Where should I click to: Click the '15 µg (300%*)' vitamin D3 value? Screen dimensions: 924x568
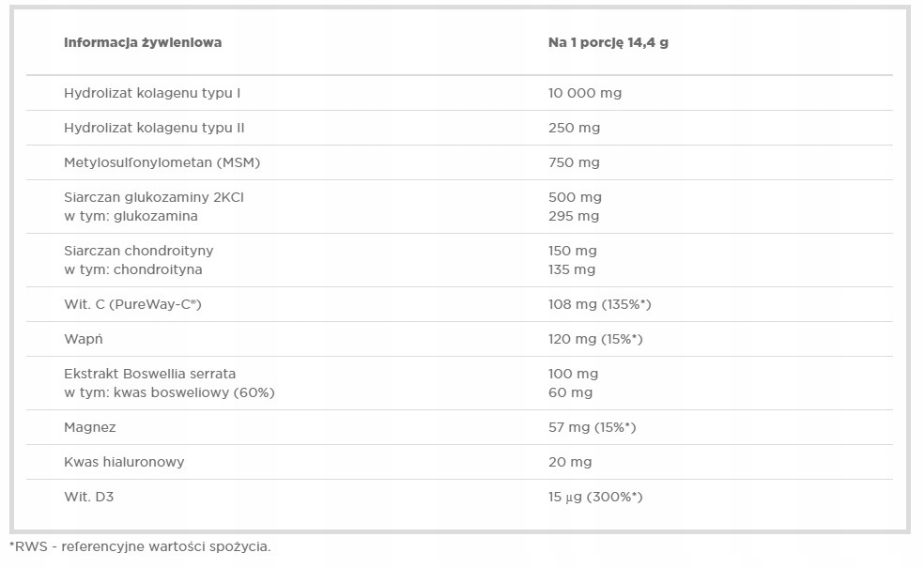click(x=595, y=497)
